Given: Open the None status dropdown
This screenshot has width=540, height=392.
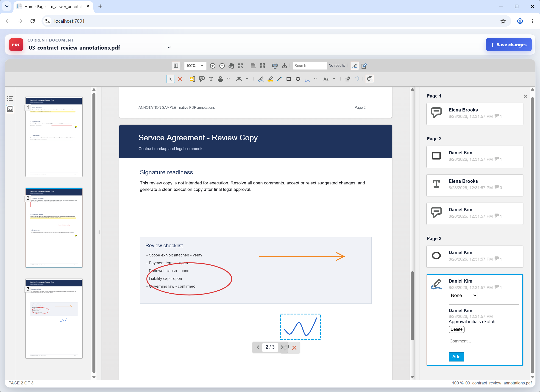Looking at the screenshot, I should click(463, 295).
